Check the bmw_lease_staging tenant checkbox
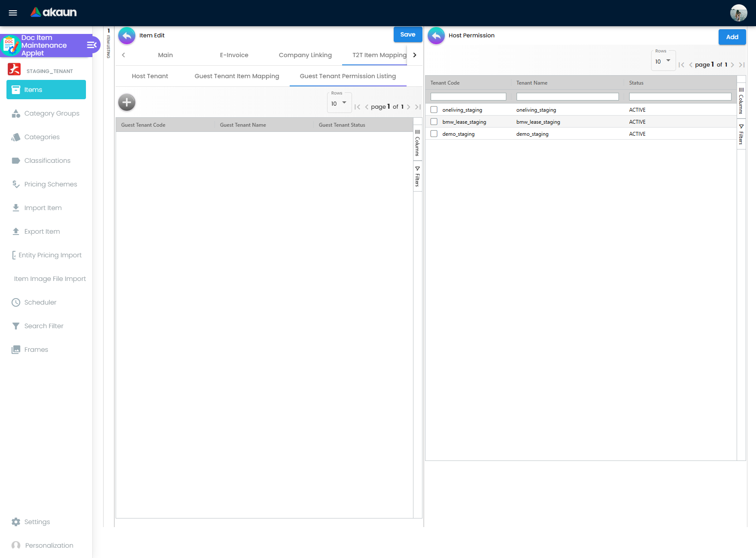Screen dimensions: 756x558 [434, 122]
